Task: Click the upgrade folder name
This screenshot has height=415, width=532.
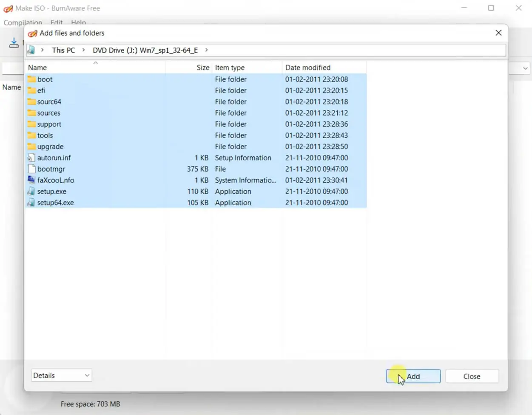Action: coord(50,147)
